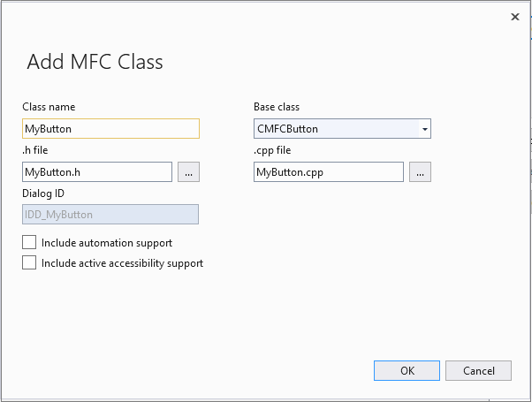Click the browse button for .h file
Viewport: 532px width, 402px height.
[x=188, y=172]
